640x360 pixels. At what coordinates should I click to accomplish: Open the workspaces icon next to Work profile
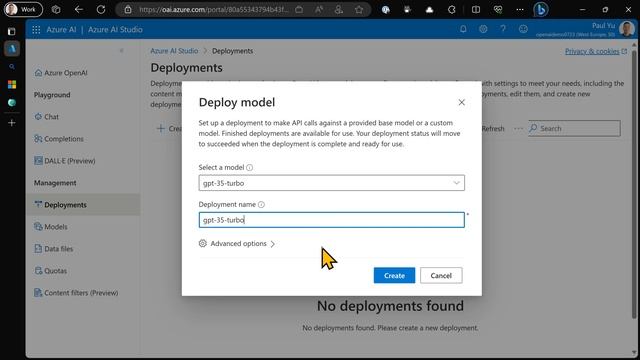pyautogui.click(x=56, y=9)
